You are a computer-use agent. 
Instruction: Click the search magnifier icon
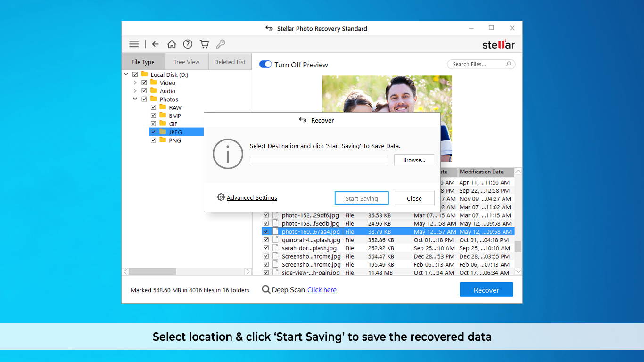tap(508, 64)
